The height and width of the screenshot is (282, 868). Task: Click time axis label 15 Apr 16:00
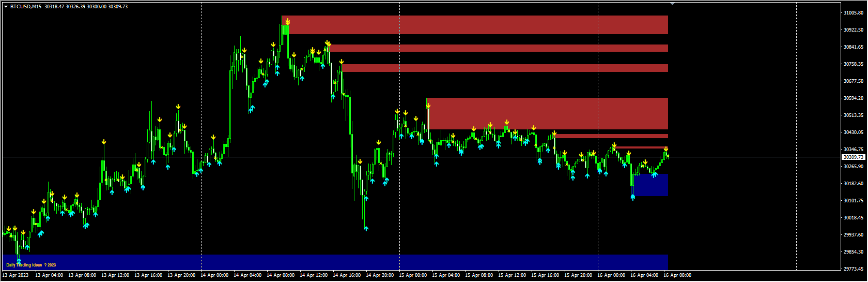click(x=545, y=275)
